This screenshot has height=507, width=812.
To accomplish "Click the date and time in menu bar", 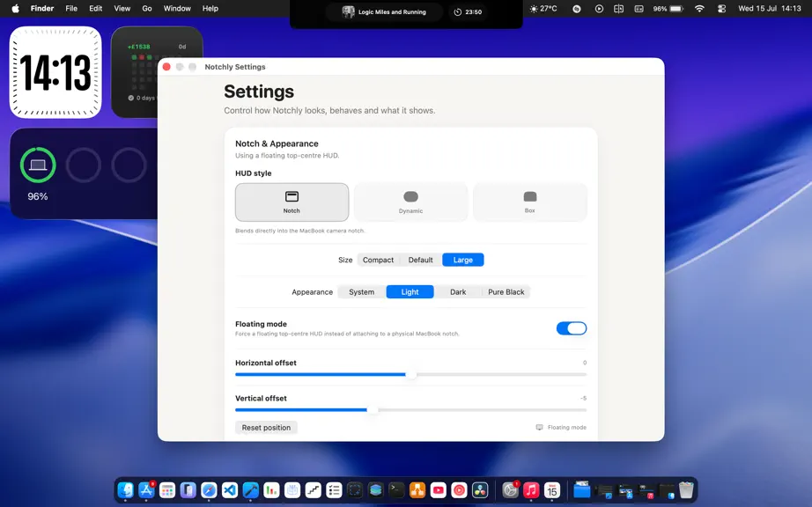I will coord(769,8).
